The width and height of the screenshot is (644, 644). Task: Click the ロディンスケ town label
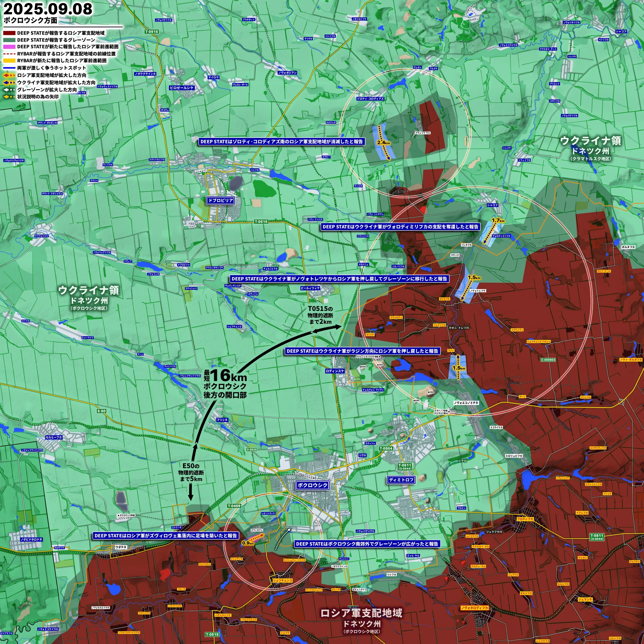point(335,371)
